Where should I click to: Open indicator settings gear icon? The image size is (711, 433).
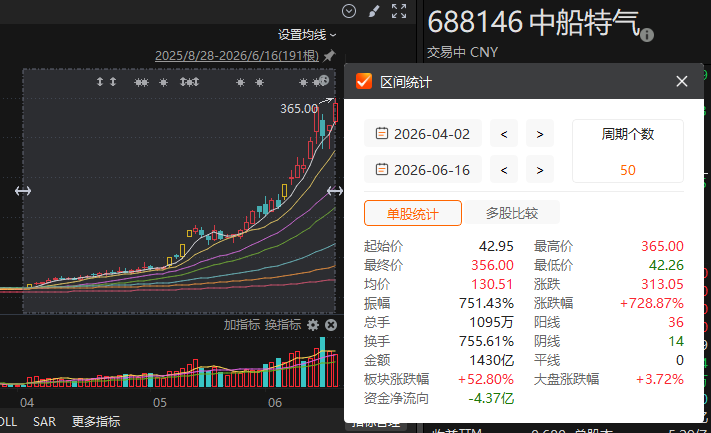click(x=313, y=325)
